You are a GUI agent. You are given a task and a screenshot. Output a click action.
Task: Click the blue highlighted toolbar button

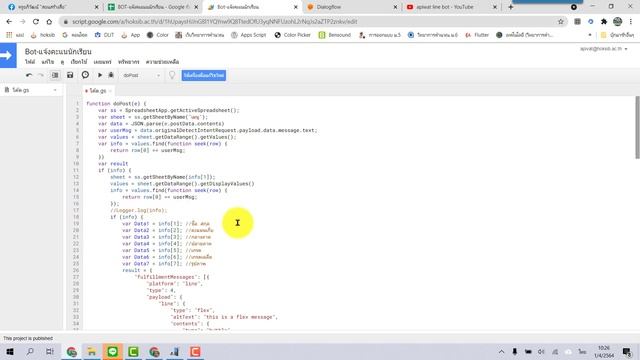[x=204, y=76]
